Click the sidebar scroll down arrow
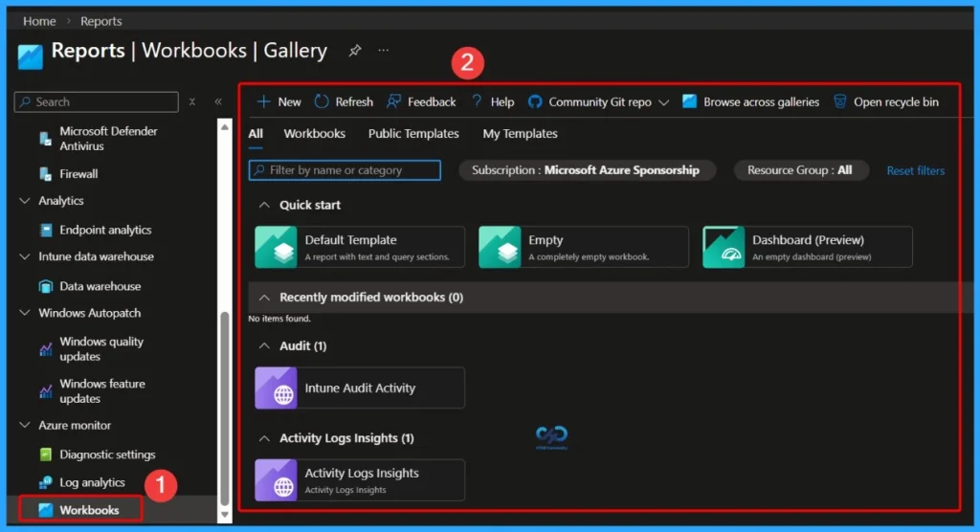The width and height of the screenshot is (980, 532). 224,515
